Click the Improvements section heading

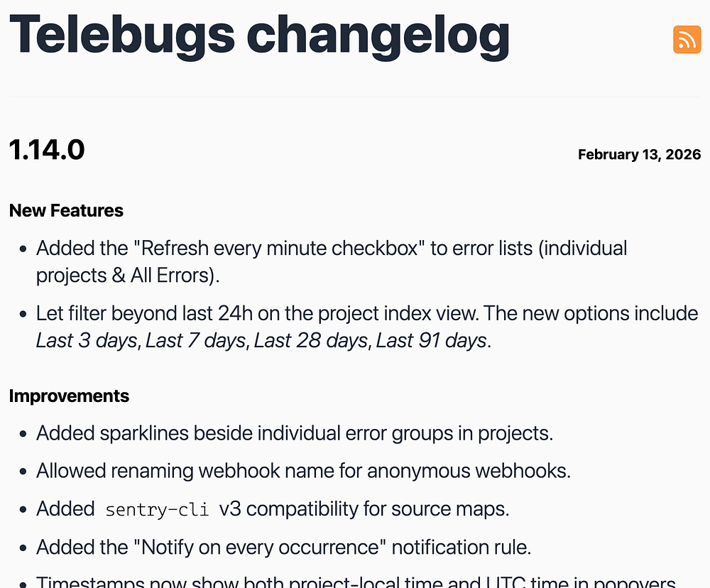click(x=69, y=396)
